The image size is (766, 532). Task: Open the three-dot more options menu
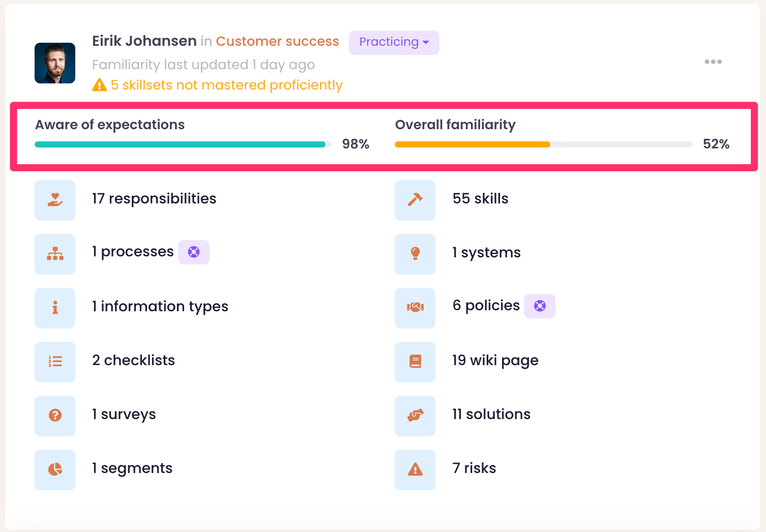point(713,62)
